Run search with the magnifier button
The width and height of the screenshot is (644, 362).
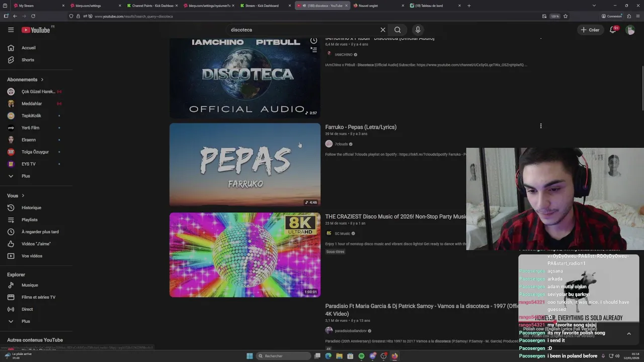tap(397, 30)
